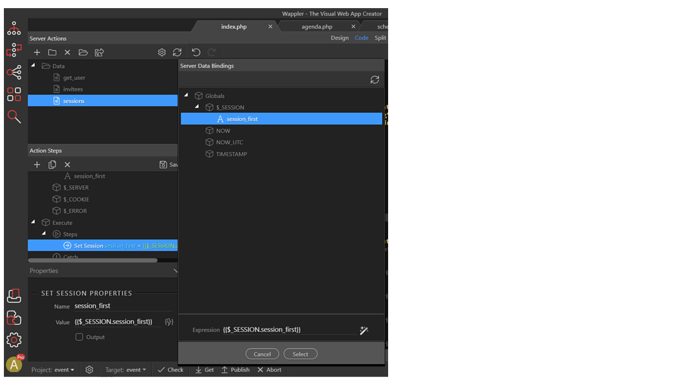Toggle the Output checkbox
Screen dimensions: 690x388
coord(79,337)
